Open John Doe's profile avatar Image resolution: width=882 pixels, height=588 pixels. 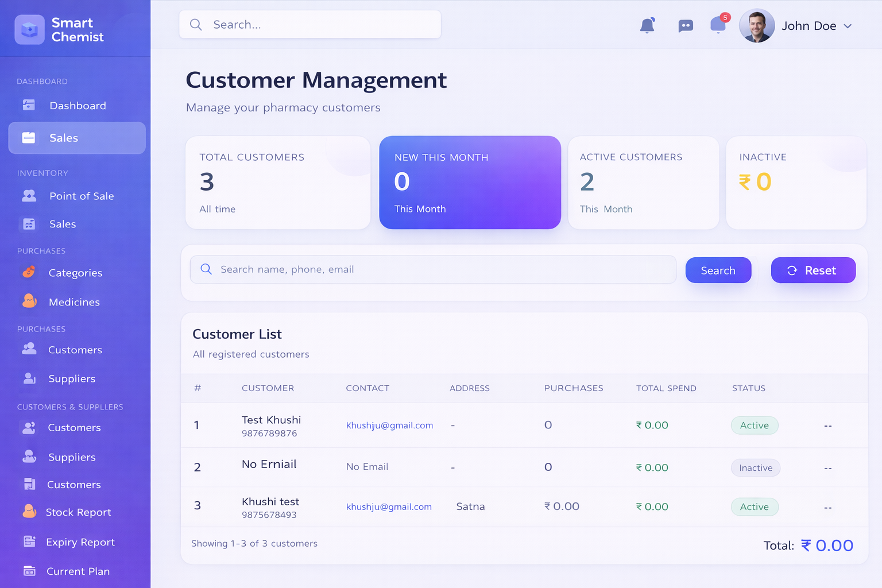coord(756,26)
